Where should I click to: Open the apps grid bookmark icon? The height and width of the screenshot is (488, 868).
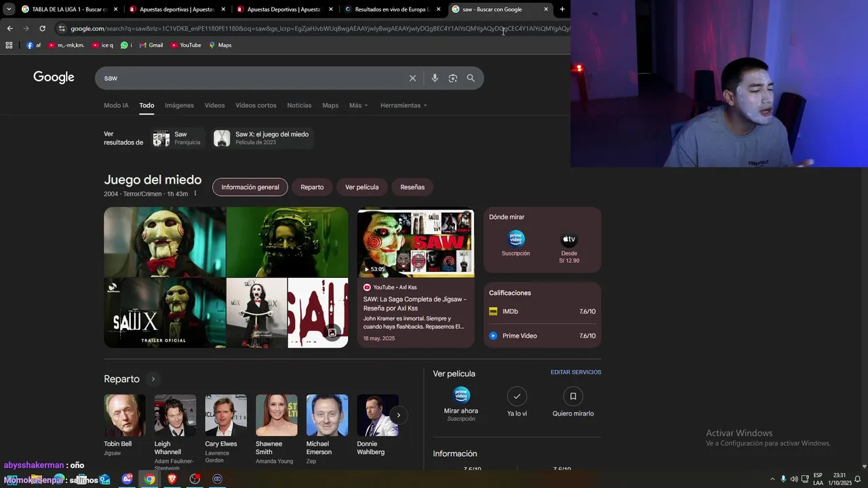click(9, 45)
